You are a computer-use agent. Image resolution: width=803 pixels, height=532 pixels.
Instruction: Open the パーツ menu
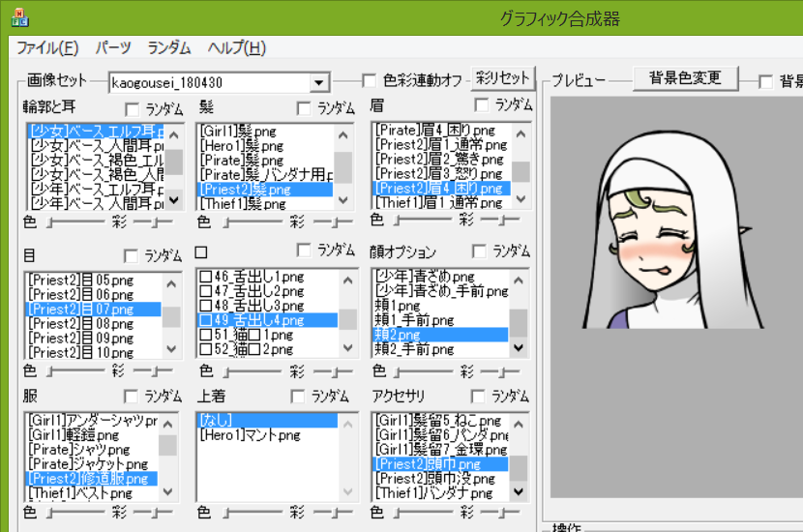point(112,48)
